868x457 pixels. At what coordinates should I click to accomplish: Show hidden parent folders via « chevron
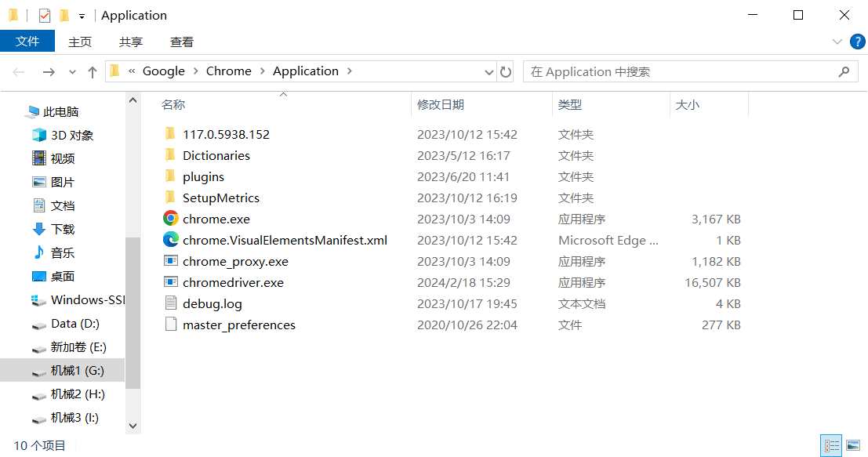click(132, 71)
